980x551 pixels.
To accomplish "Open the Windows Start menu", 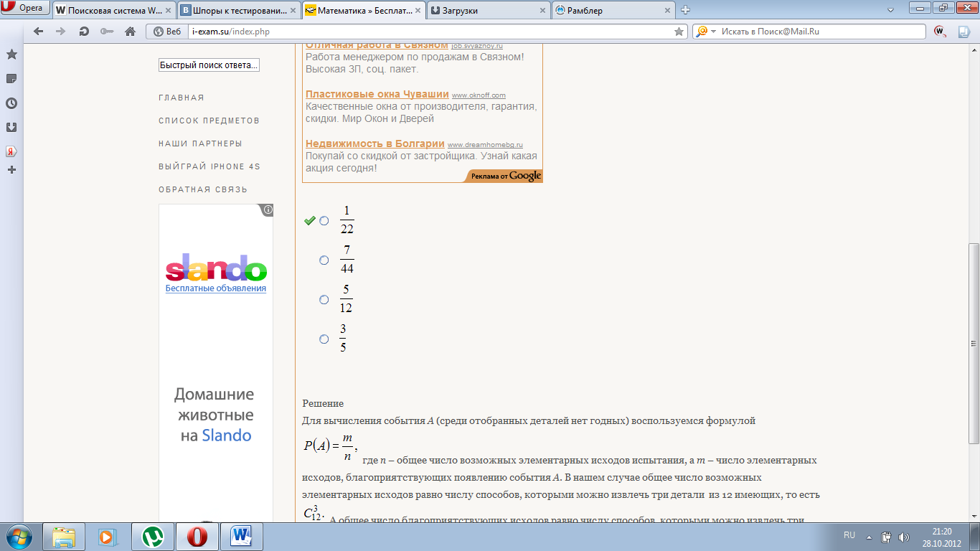I will click(x=19, y=536).
